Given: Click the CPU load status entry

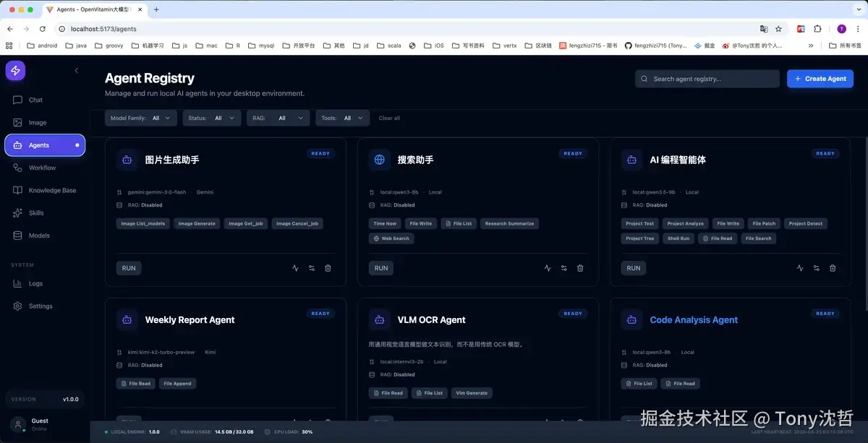Looking at the screenshot, I should 289,431.
